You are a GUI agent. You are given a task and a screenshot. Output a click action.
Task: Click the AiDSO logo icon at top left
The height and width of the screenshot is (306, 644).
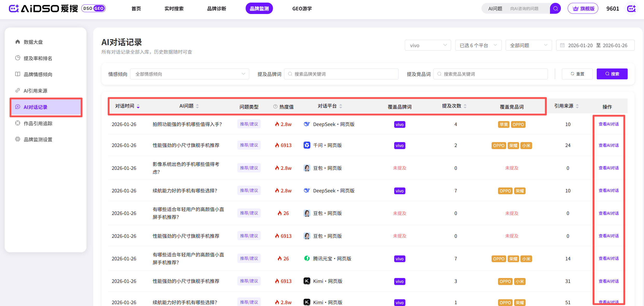[14, 9]
